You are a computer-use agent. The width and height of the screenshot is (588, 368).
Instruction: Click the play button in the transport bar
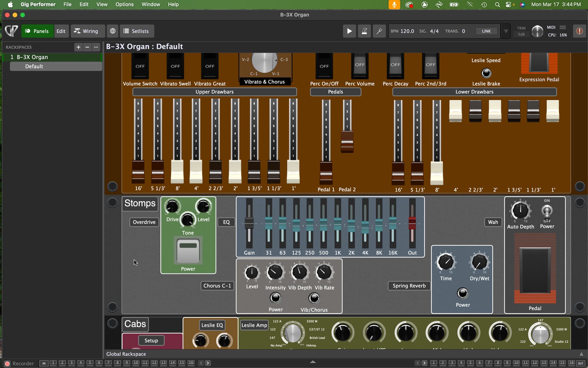tap(349, 31)
